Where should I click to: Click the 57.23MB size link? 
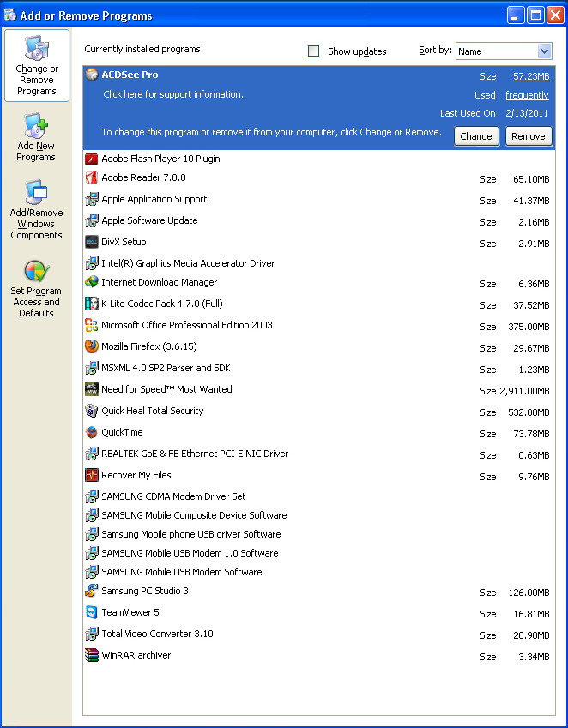coord(531,76)
